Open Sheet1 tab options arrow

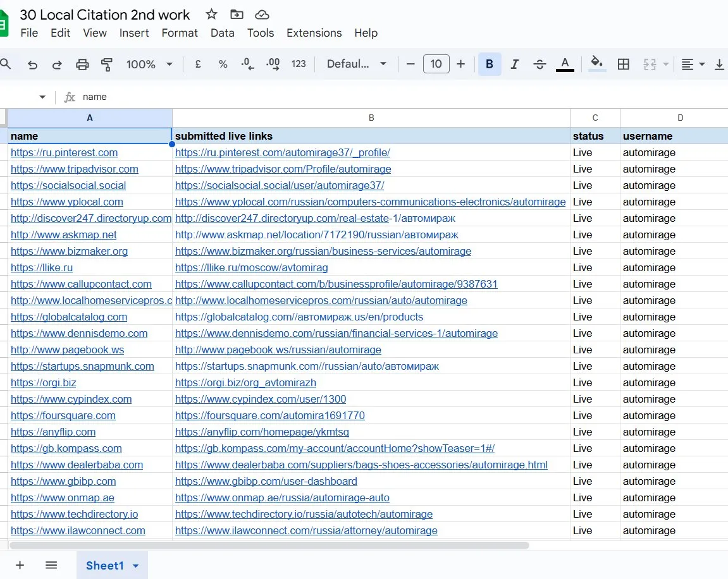pos(135,566)
